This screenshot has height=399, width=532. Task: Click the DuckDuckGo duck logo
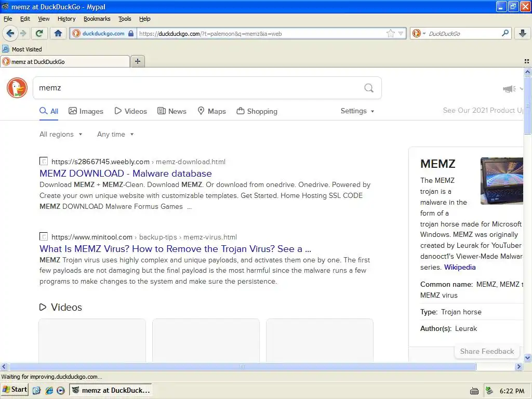tap(17, 88)
